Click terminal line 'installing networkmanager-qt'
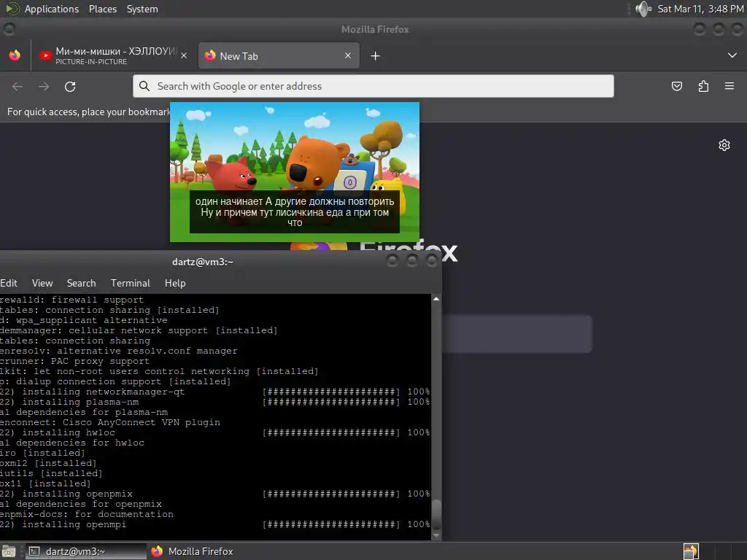747x560 pixels. coord(104,392)
